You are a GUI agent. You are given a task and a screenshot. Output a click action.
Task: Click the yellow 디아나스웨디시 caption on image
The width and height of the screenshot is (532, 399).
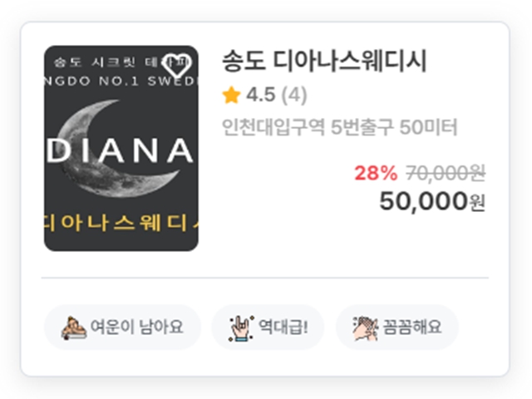[x=121, y=224]
